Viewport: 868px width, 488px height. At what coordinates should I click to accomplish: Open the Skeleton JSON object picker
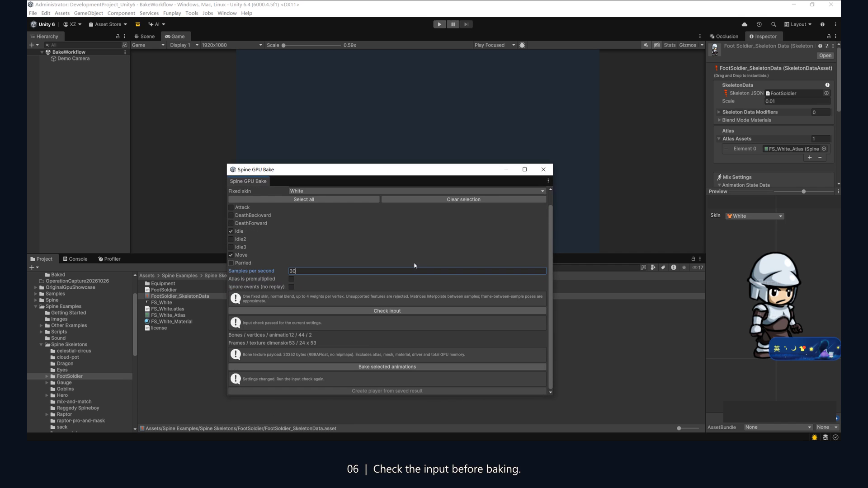(x=826, y=94)
